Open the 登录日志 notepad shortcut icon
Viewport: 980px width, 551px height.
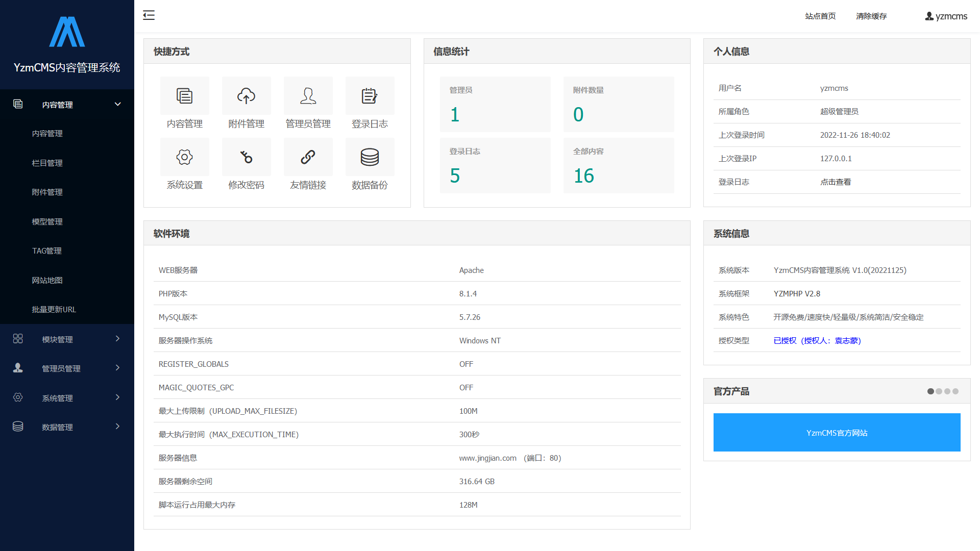(370, 96)
